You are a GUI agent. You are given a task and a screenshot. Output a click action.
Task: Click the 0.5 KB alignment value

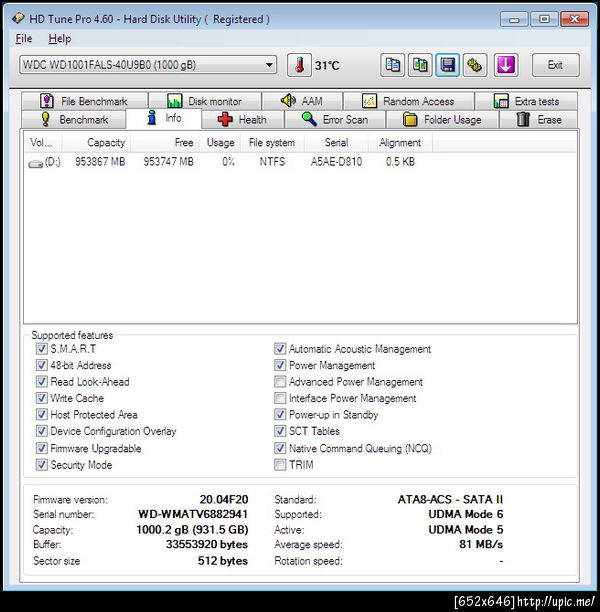pos(400,162)
